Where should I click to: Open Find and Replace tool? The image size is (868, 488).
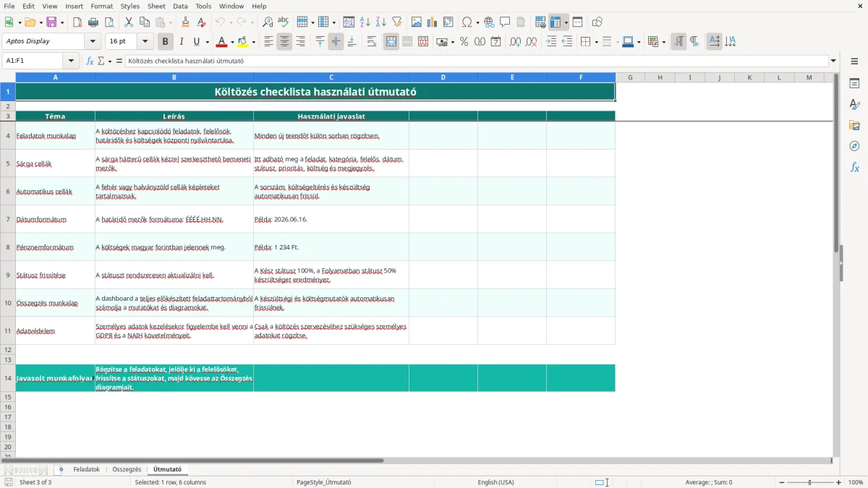(268, 22)
